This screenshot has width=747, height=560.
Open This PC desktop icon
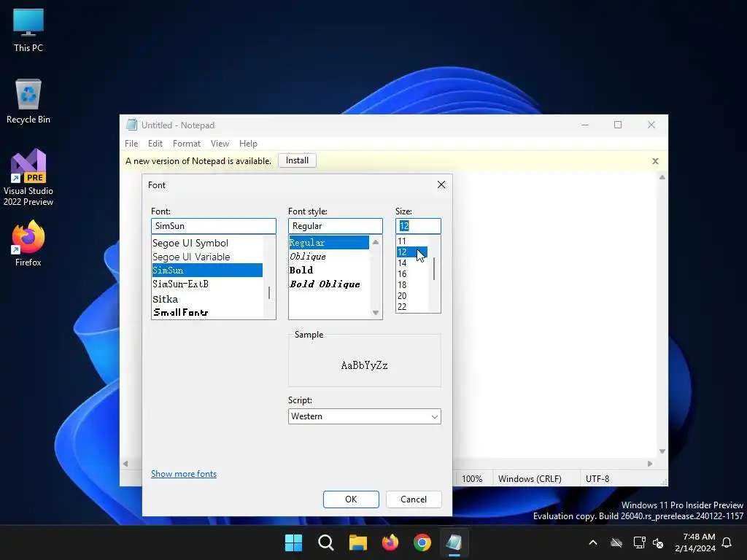(x=28, y=29)
